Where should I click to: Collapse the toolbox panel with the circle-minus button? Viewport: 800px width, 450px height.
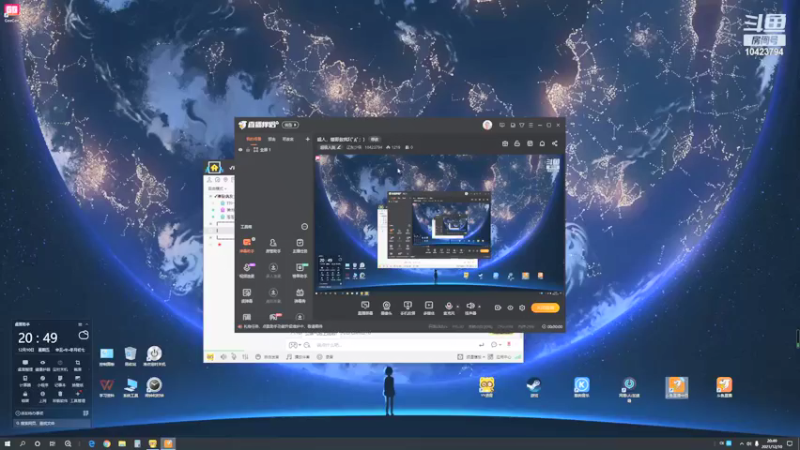pos(304,227)
